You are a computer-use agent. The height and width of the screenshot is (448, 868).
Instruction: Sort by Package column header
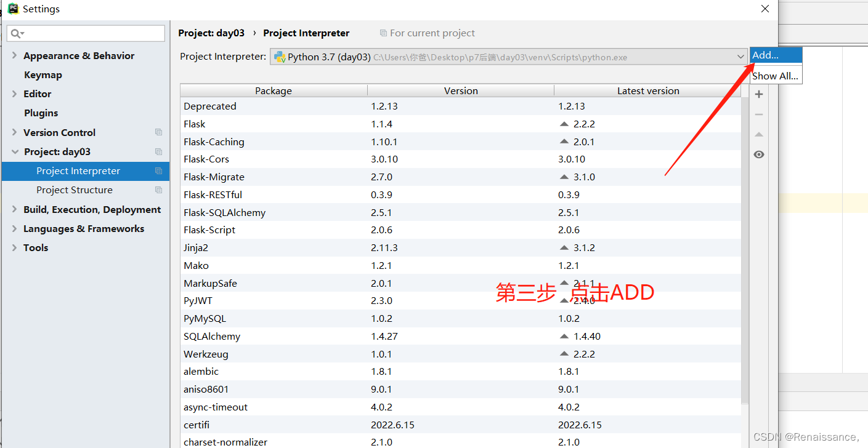[x=274, y=90]
